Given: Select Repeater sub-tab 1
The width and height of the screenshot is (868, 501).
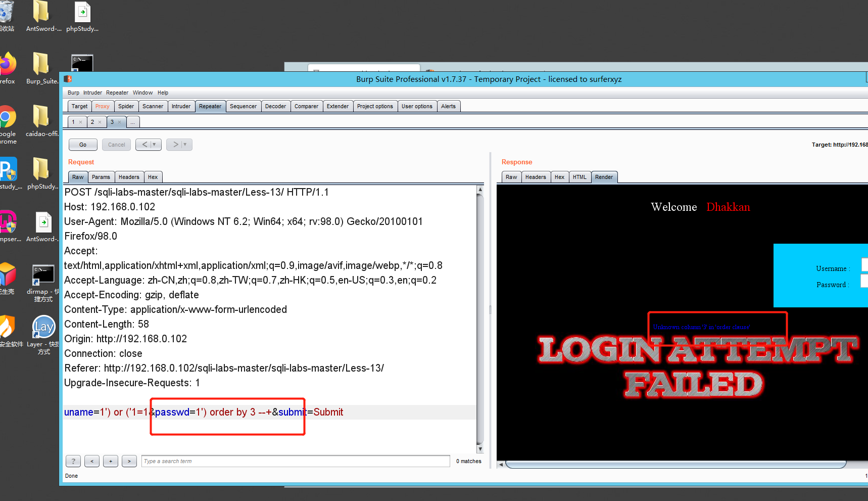Looking at the screenshot, I should [x=74, y=122].
